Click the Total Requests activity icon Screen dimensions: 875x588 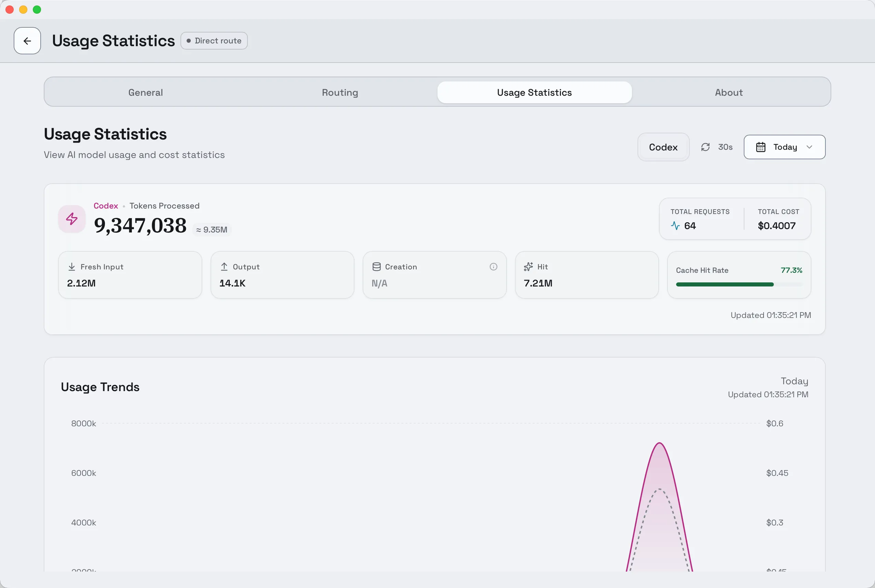tap(675, 226)
